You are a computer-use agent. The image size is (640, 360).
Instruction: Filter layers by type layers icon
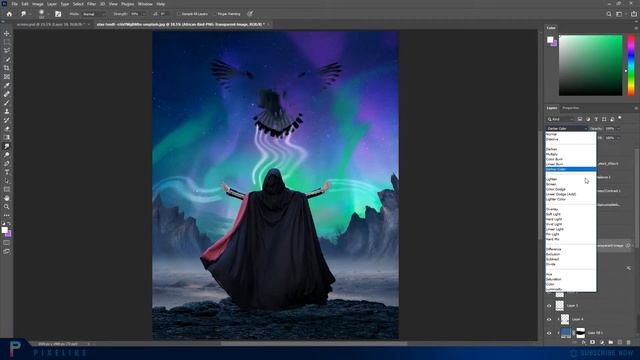coord(596,119)
